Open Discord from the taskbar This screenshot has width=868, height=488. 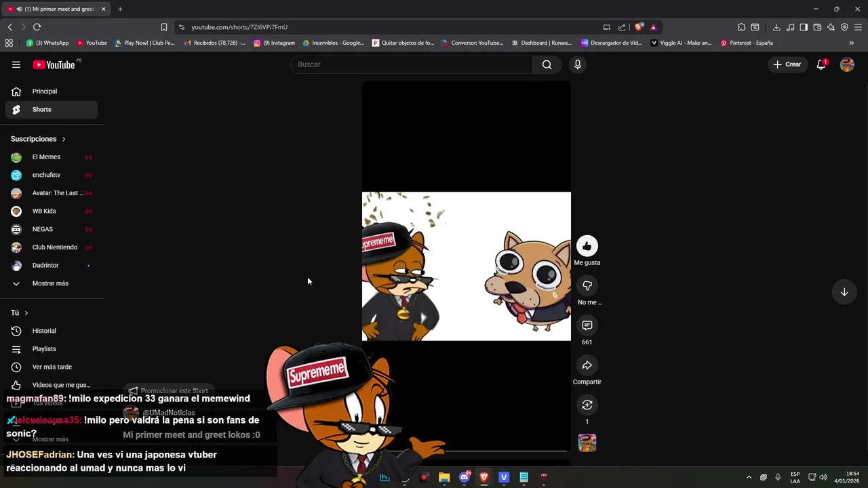[465, 477]
